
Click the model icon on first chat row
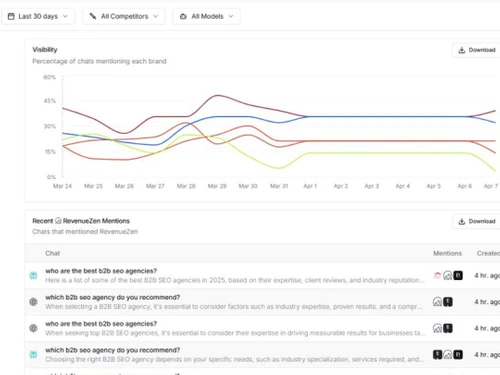pos(33,276)
